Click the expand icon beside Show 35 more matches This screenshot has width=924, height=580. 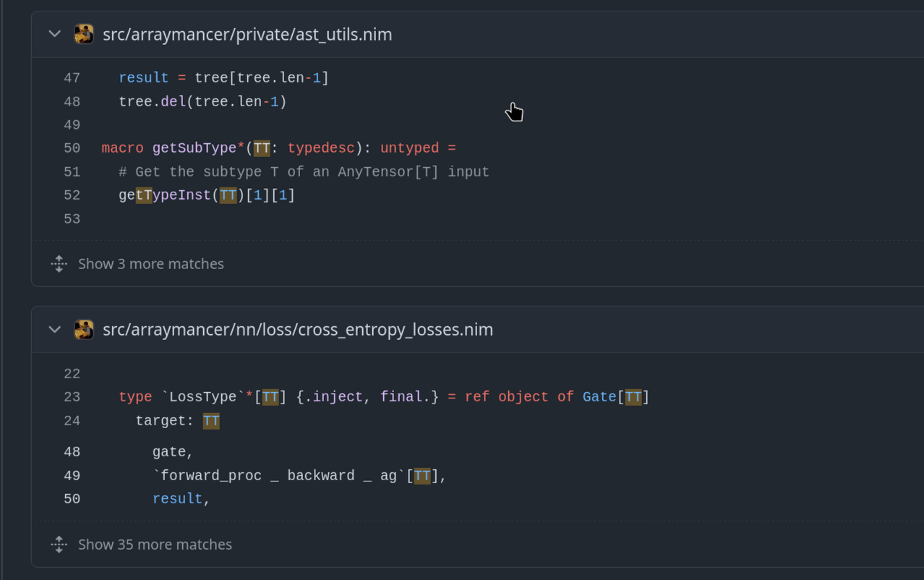point(59,545)
